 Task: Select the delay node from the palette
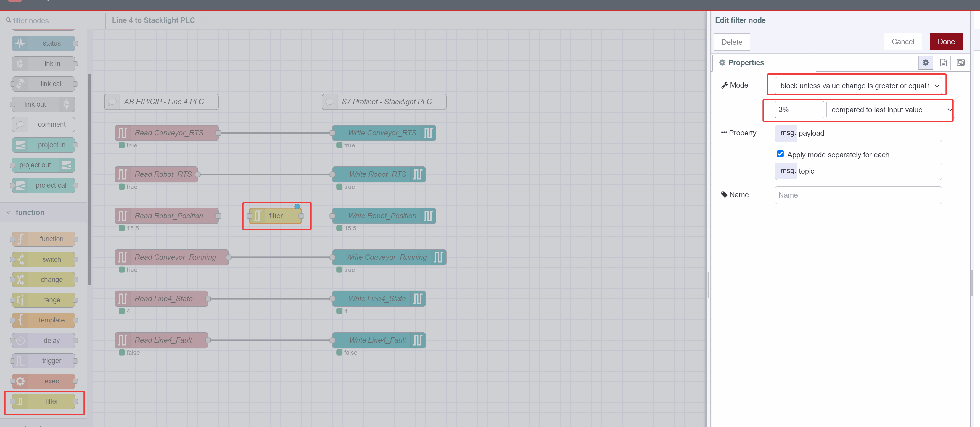coord(44,340)
